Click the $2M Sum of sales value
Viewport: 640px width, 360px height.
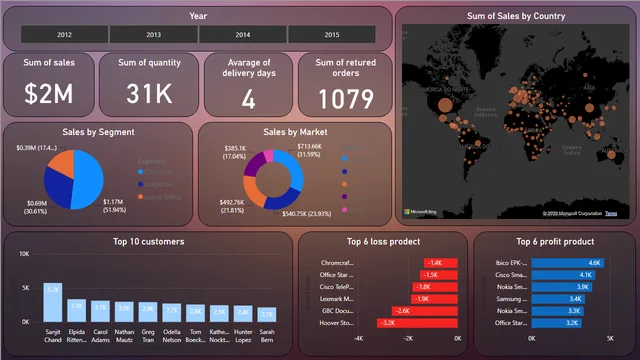[x=49, y=94]
